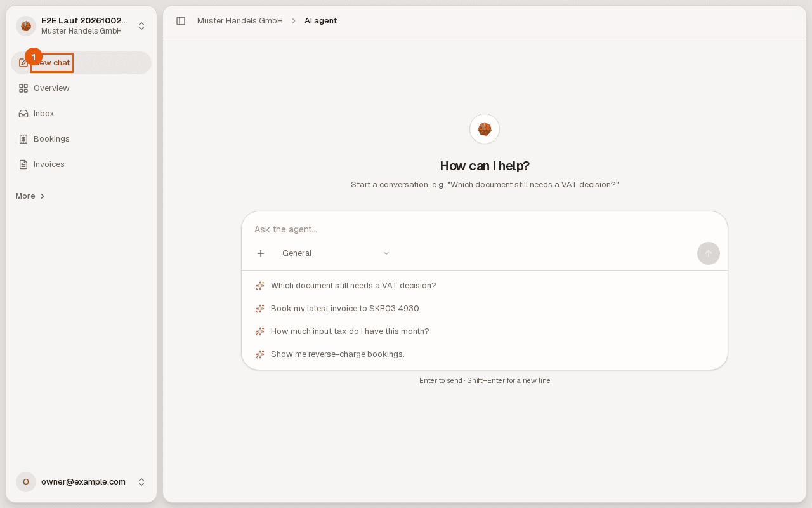Focus the Ask the agent input

[485, 229]
